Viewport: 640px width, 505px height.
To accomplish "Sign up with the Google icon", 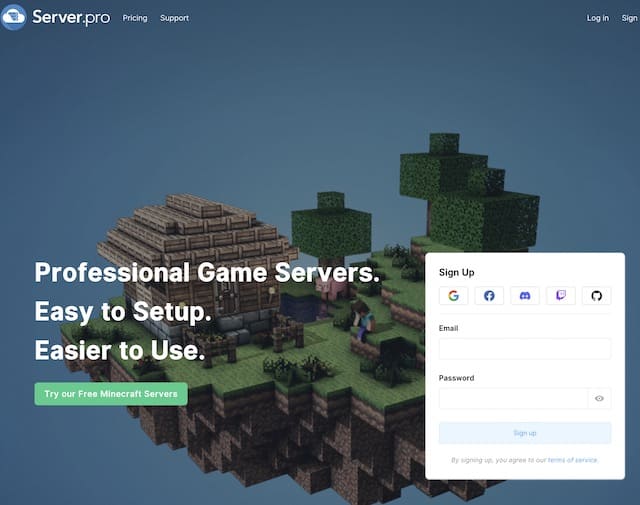I will tap(453, 296).
